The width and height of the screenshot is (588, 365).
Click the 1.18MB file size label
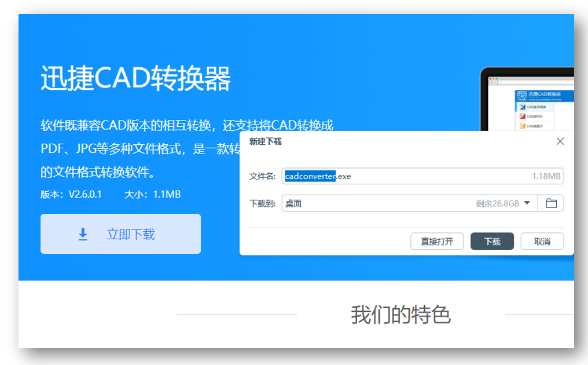(546, 176)
